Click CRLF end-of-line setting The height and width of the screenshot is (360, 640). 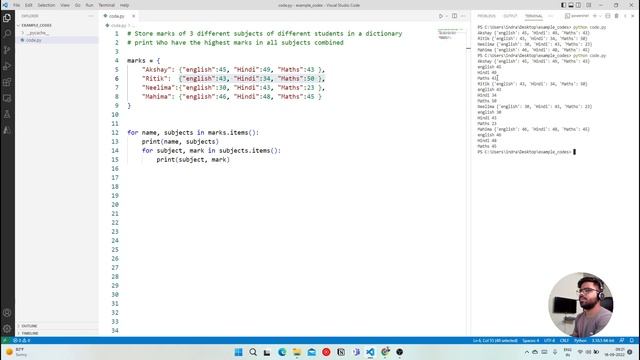pos(564,340)
